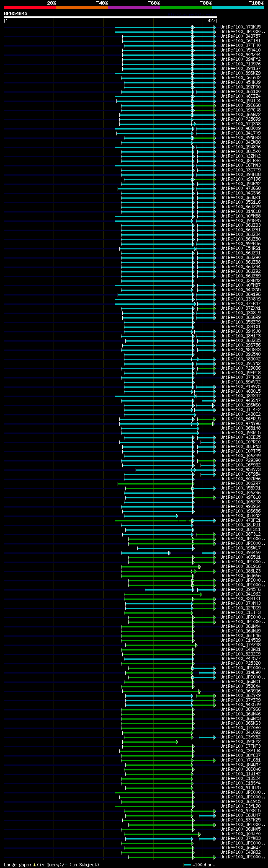Open hit UniRef100_C6TI81
268x868 pixels.
(240, 41)
